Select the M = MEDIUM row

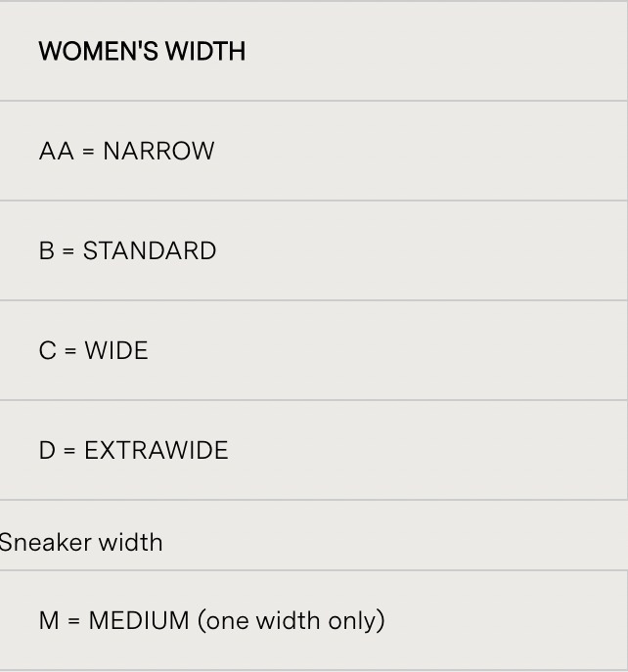(x=313, y=620)
